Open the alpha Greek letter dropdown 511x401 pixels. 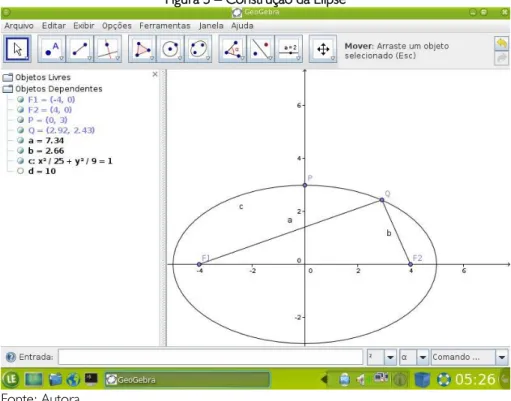pos(423,357)
